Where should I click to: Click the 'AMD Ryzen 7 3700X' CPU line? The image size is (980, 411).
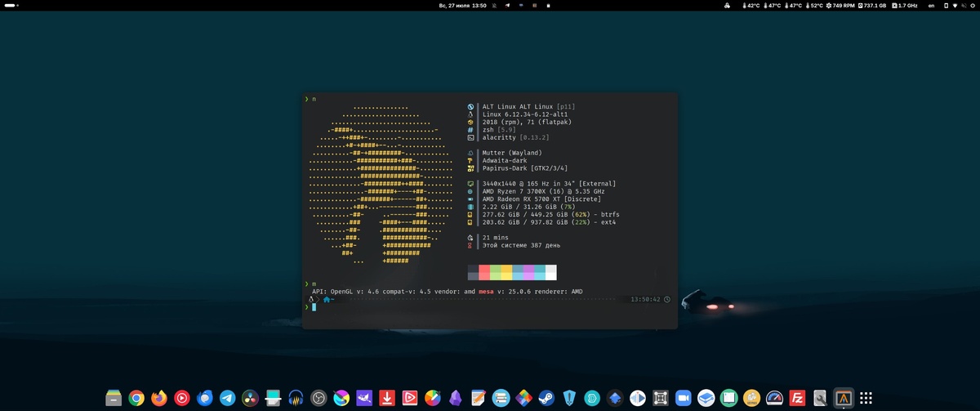point(541,191)
